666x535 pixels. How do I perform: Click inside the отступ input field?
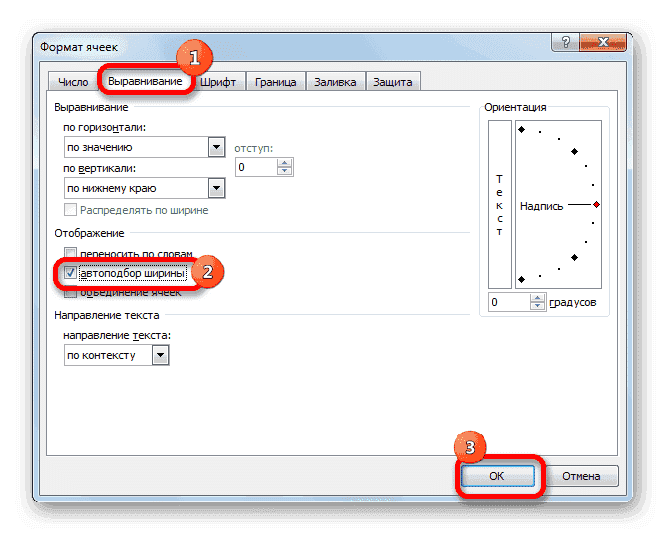tap(256, 167)
